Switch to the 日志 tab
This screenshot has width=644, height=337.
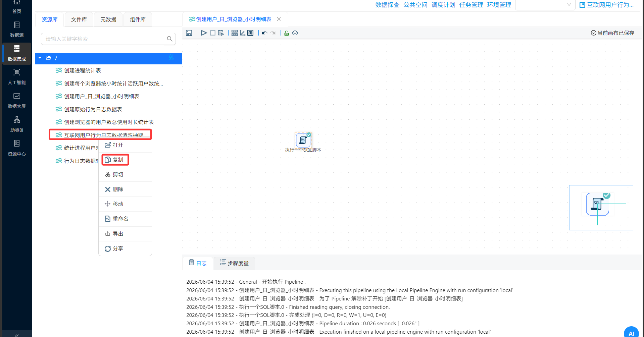pos(198,263)
